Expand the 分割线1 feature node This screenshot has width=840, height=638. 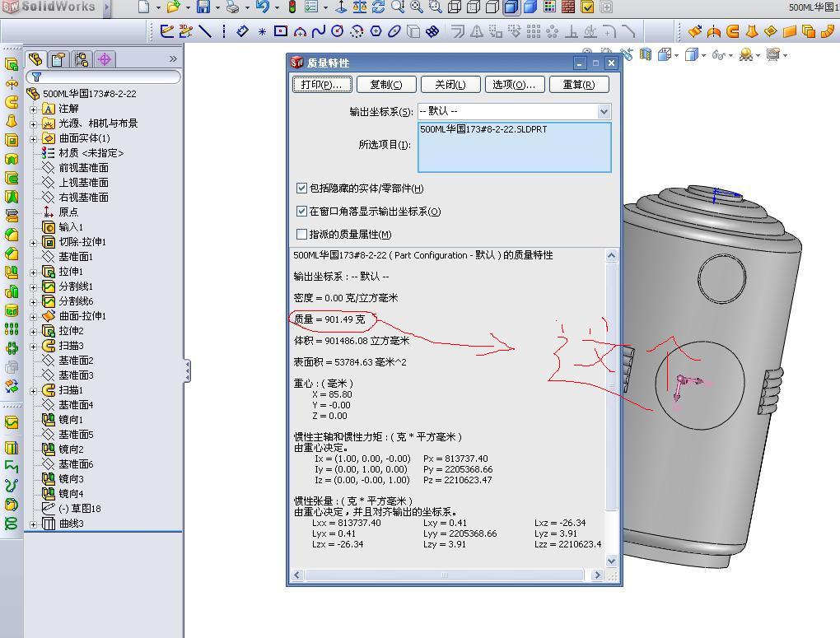coord(33,287)
